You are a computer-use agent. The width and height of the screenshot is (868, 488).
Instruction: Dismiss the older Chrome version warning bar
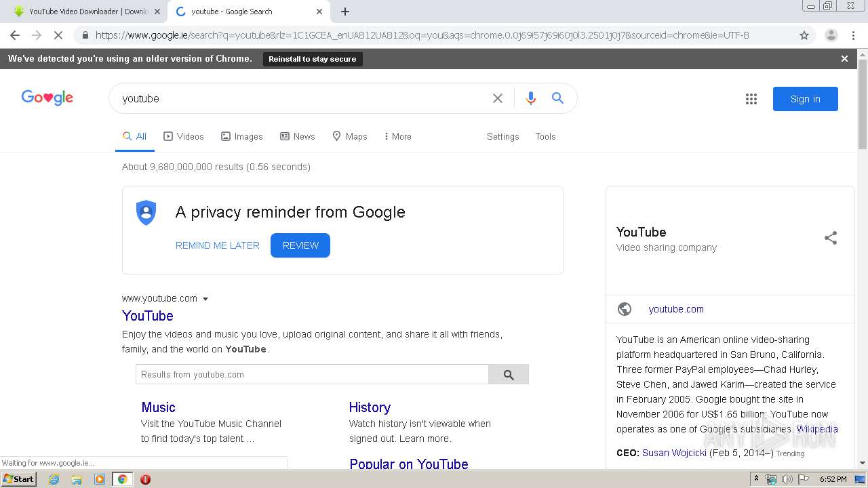844,59
